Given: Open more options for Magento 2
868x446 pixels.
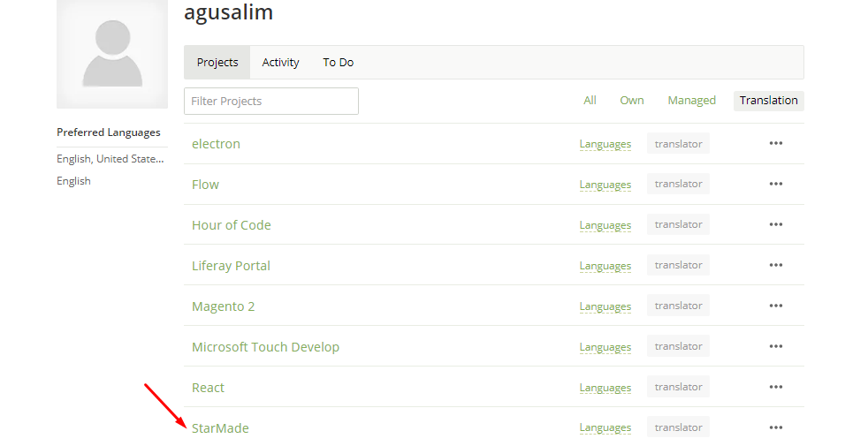Looking at the screenshot, I should 775,306.
